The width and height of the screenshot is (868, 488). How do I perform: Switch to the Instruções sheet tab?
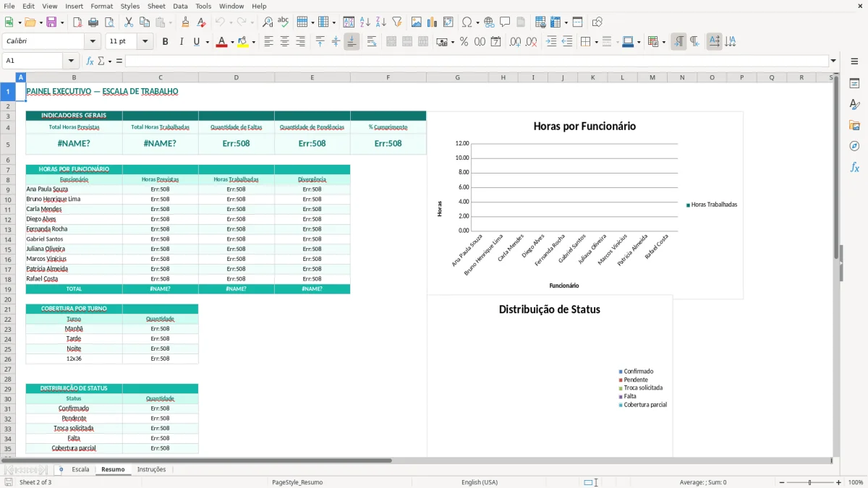151,469
